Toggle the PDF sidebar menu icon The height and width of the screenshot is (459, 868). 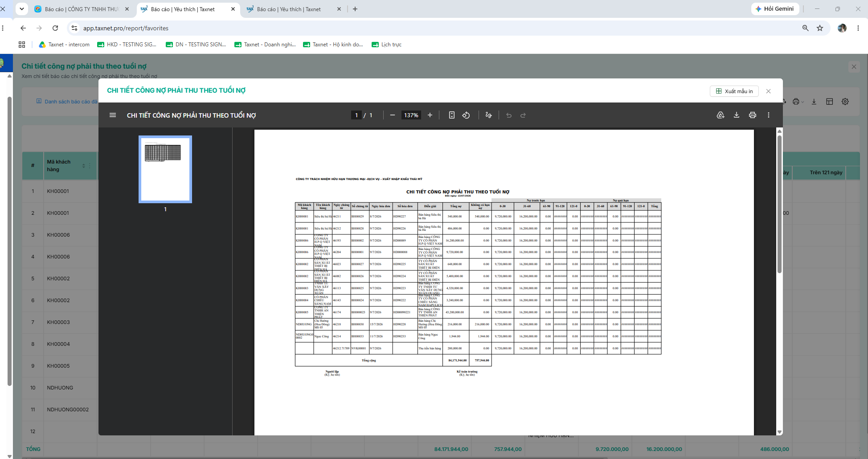[x=113, y=115]
